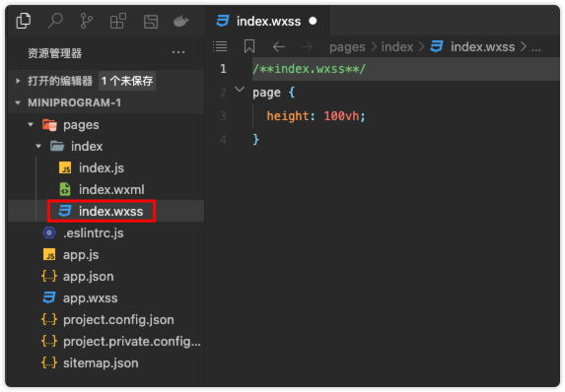Click the 1个未保存 badge

127,81
